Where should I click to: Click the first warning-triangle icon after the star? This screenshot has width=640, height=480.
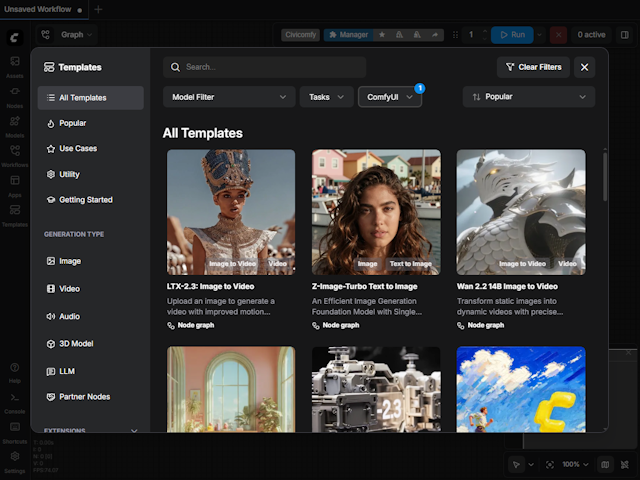[x=399, y=35]
